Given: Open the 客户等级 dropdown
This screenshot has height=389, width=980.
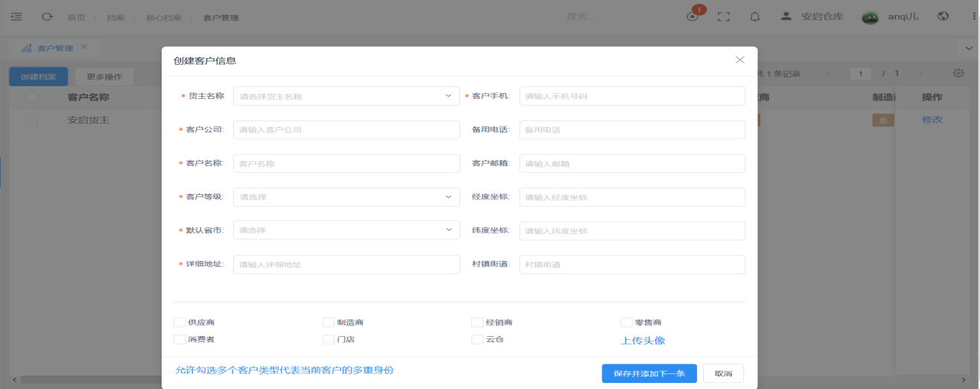Looking at the screenshot, I should 346,197.
